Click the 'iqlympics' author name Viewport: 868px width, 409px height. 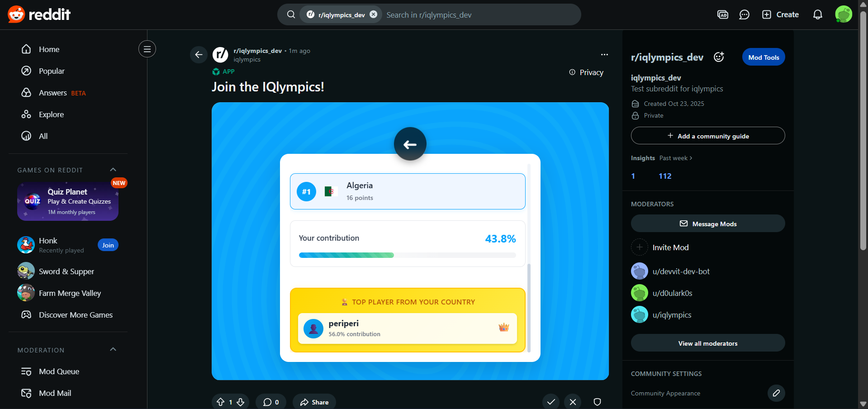pos(247,59)
